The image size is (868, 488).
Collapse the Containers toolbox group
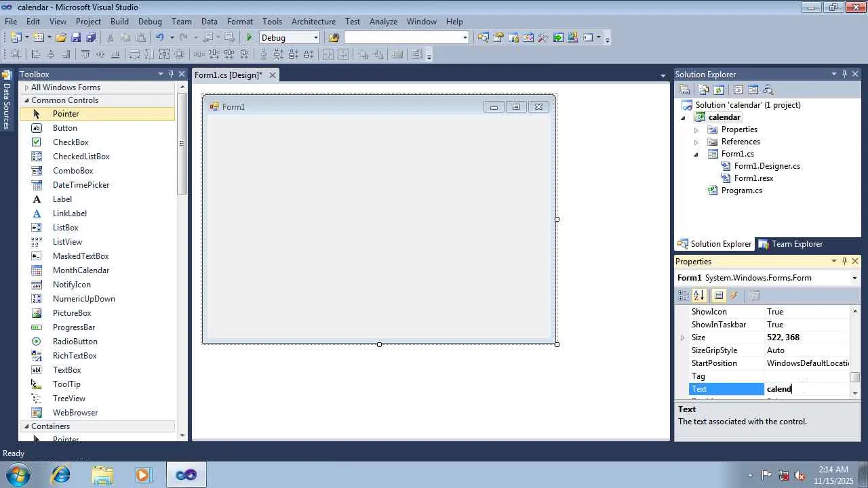pos(26,426)
